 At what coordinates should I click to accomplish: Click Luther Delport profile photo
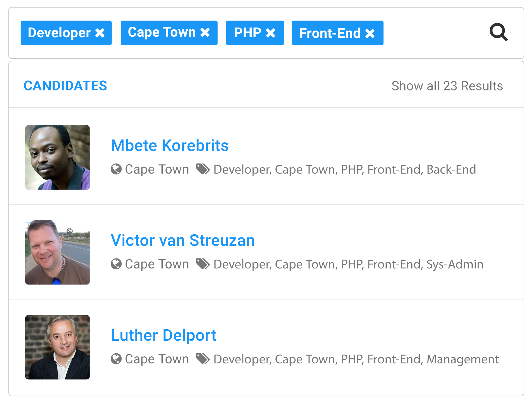point(57,347)
